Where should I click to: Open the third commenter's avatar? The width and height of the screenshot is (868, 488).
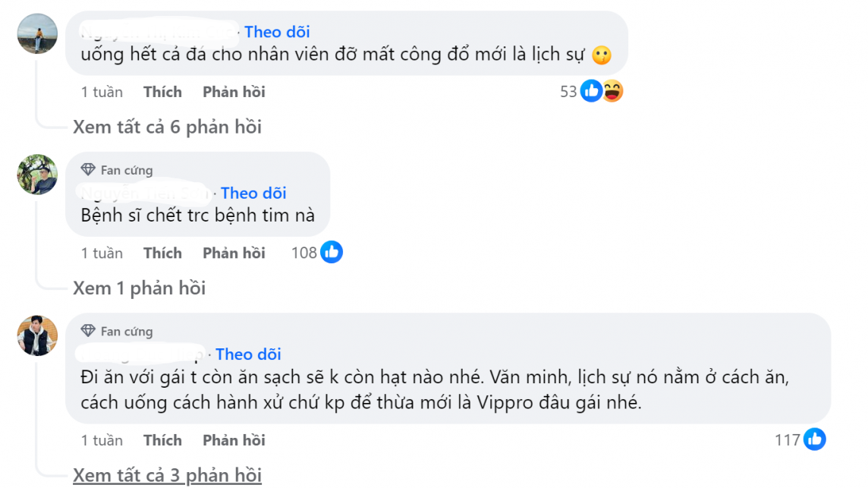(x=37, y=335)
